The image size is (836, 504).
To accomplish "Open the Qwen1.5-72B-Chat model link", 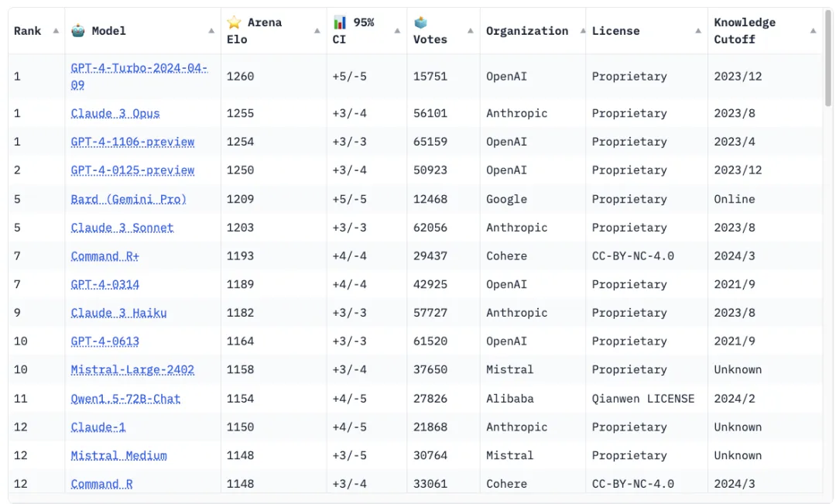I will [125, 399].
